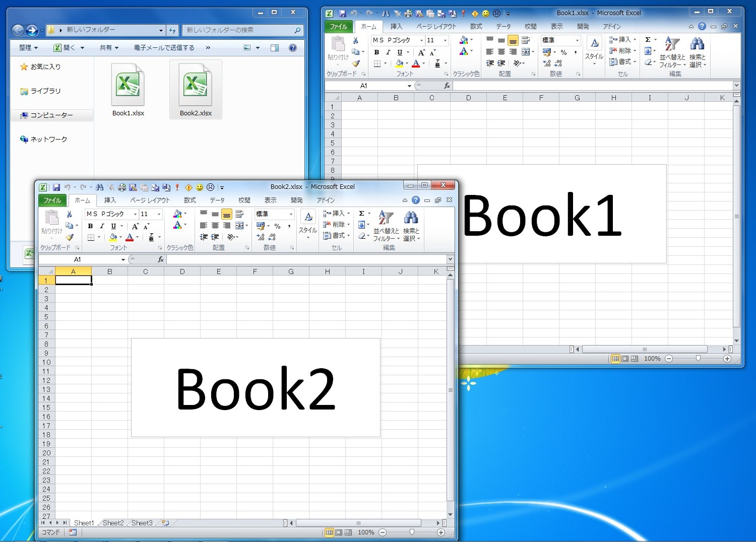Toggle Italic in Book1 ribbon
Viewport: 756px width, 542px height.
[x=388, y=52]
